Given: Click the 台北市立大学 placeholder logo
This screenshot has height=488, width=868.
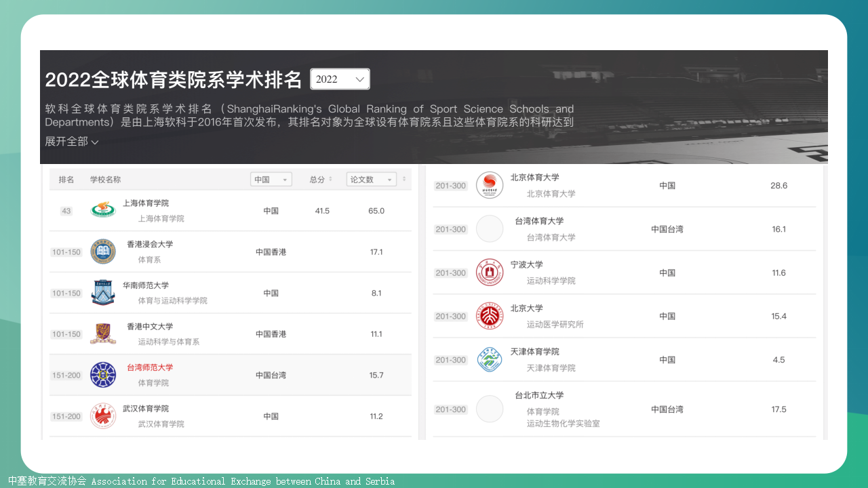Looking at the screenshot, I should click(x=490, y=409).
